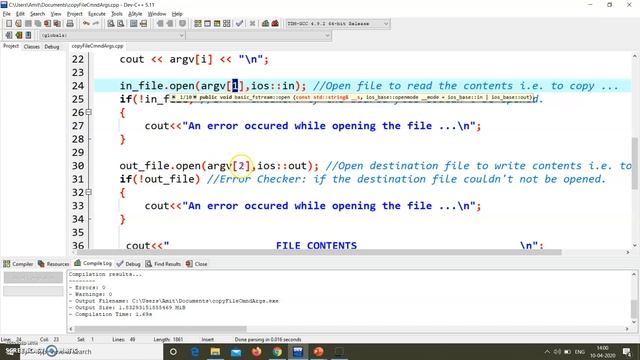The image size is (640, 360).
Task: Switch to the Resources bottom tab
Action: (x=53, y=264)
